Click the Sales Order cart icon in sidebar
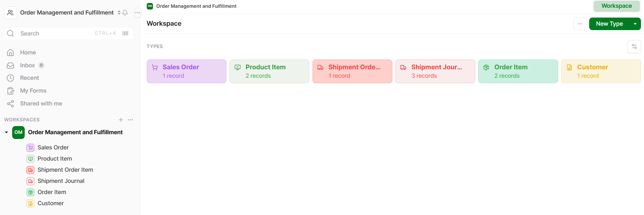 coord(30,147)
